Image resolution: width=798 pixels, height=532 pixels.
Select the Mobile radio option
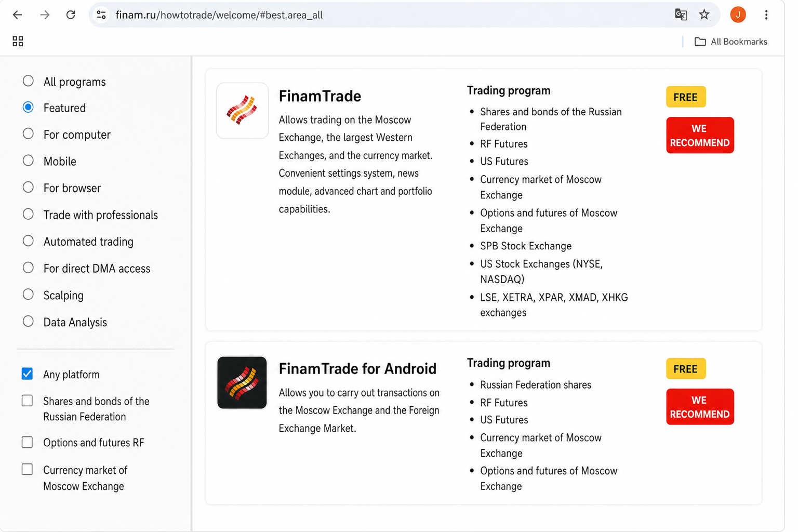(28, 161)
